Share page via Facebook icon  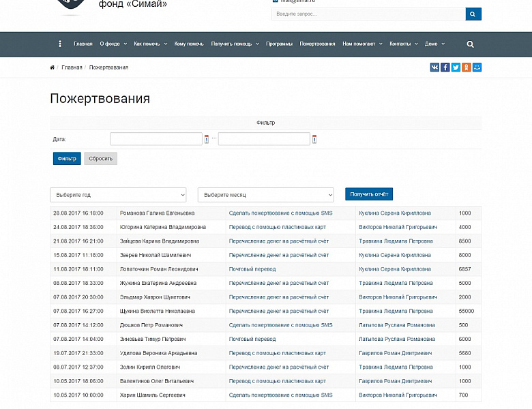coord(445,67)
